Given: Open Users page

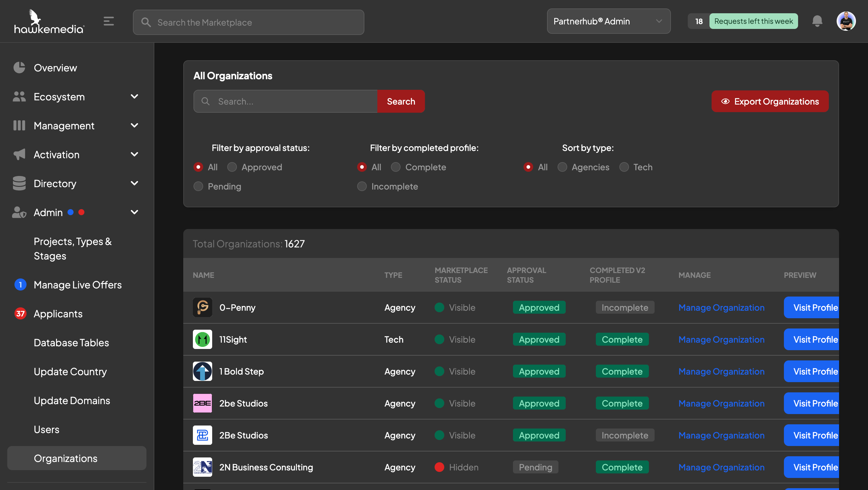Looking at the screenshot, I should coord(46,430).
